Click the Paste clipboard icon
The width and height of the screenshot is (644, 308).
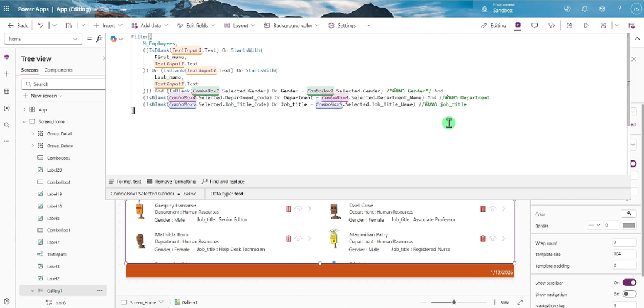[69, 26]
